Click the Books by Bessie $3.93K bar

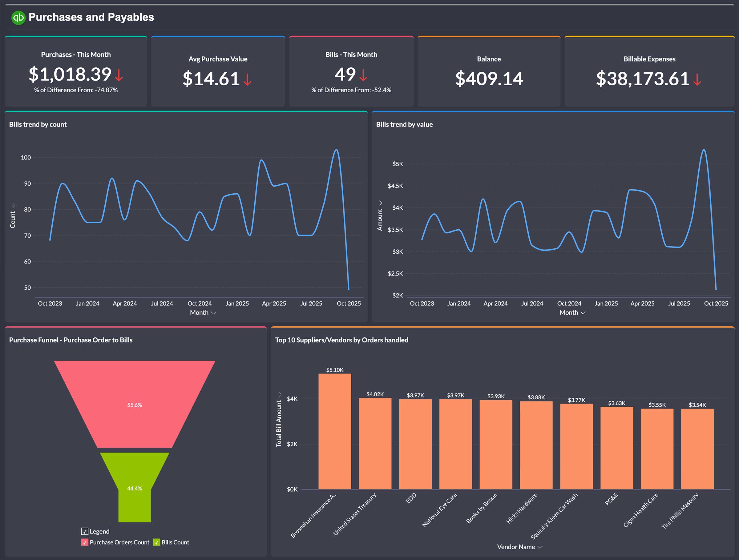click(496, 445)
